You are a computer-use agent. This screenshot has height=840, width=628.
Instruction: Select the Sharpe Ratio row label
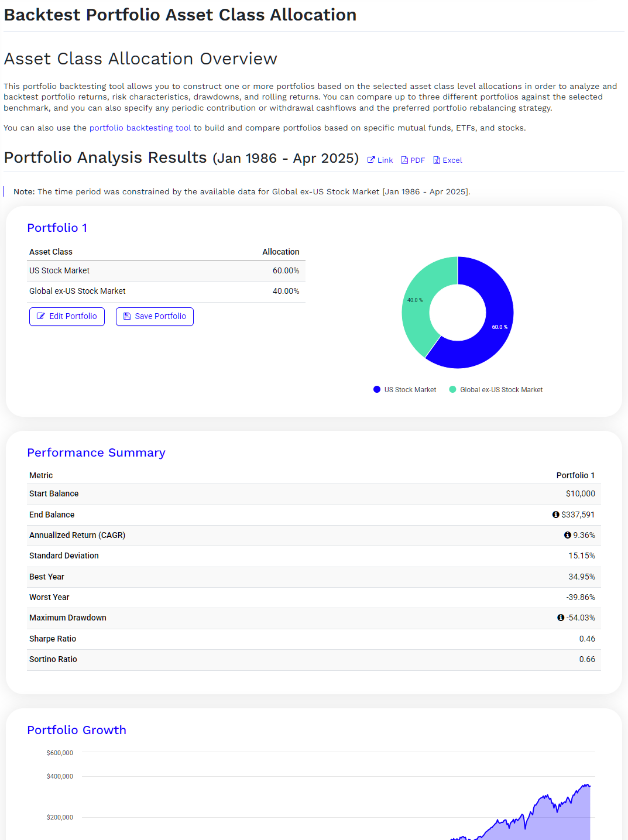[x=53, y=639]
